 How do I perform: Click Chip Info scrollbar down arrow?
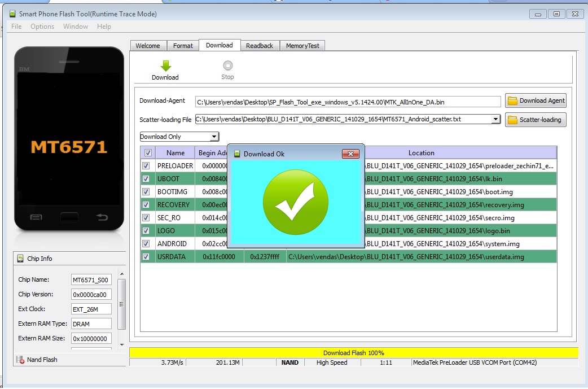[x=121, y=344]
